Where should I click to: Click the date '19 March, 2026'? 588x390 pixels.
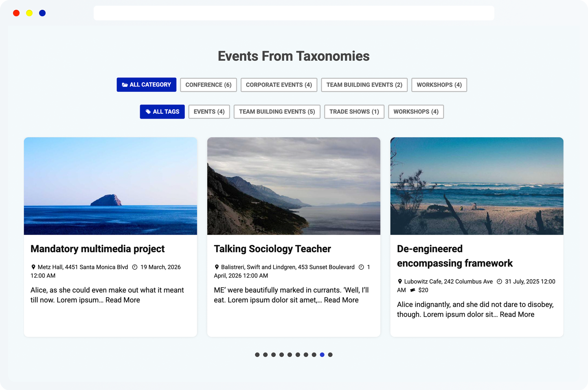(160, 267)
